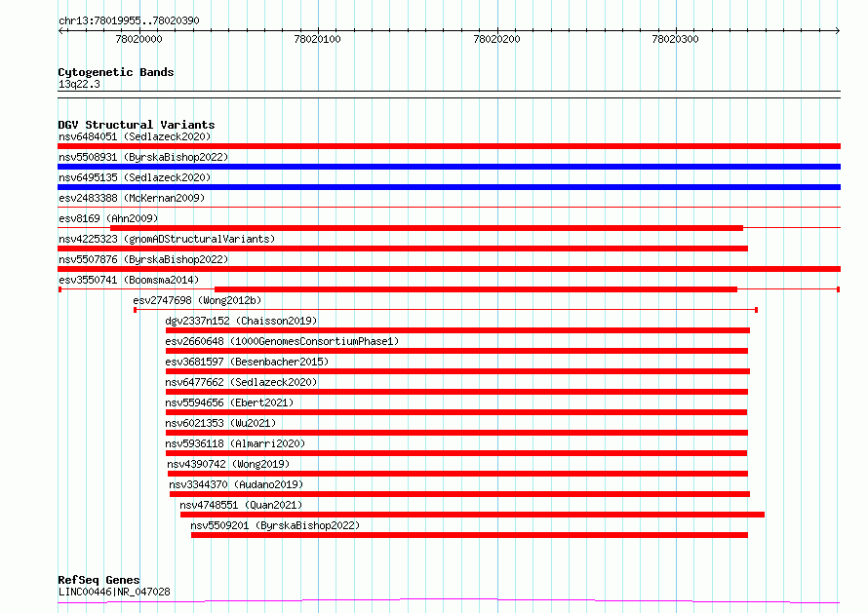Open esv3550741 (Boomsma2014) label

click(x=129, y=280)
